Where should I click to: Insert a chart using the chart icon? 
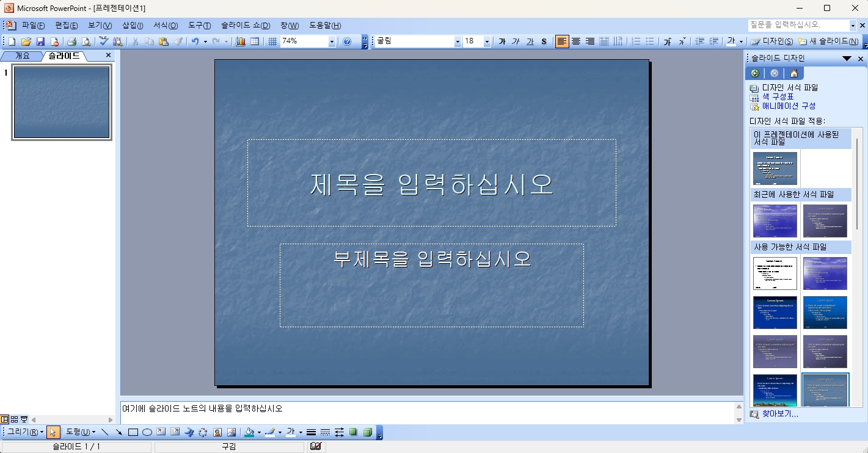[x=240, y=42]
